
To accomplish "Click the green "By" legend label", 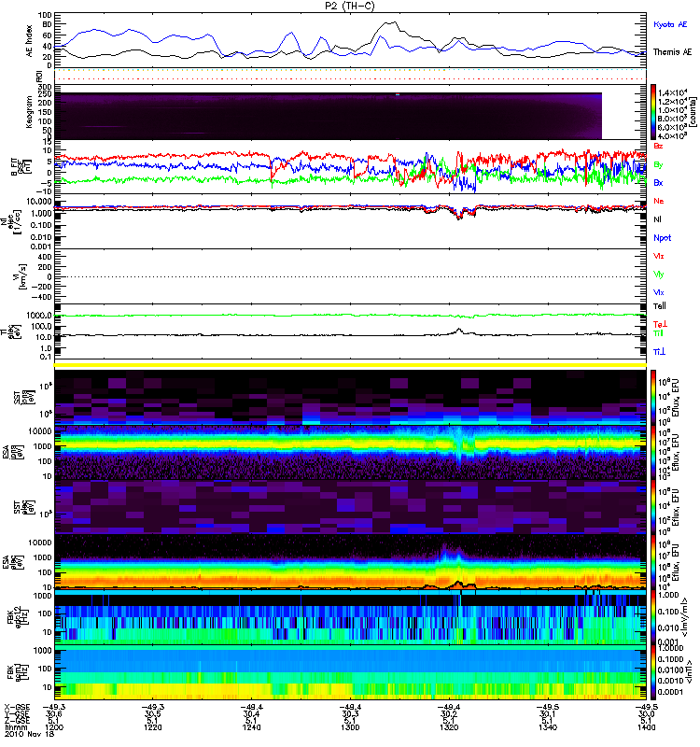I will click(x=658, y=164).
